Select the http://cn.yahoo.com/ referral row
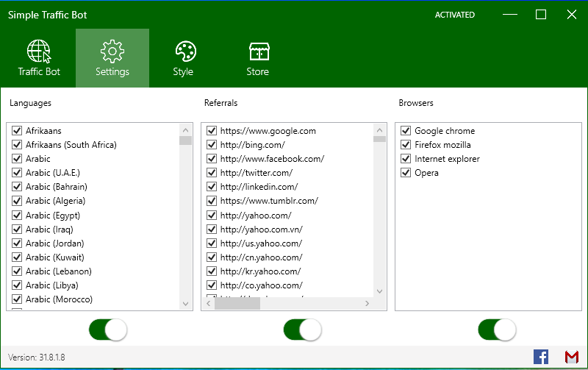This screenshot has width=588, height=370. [288, 257]
